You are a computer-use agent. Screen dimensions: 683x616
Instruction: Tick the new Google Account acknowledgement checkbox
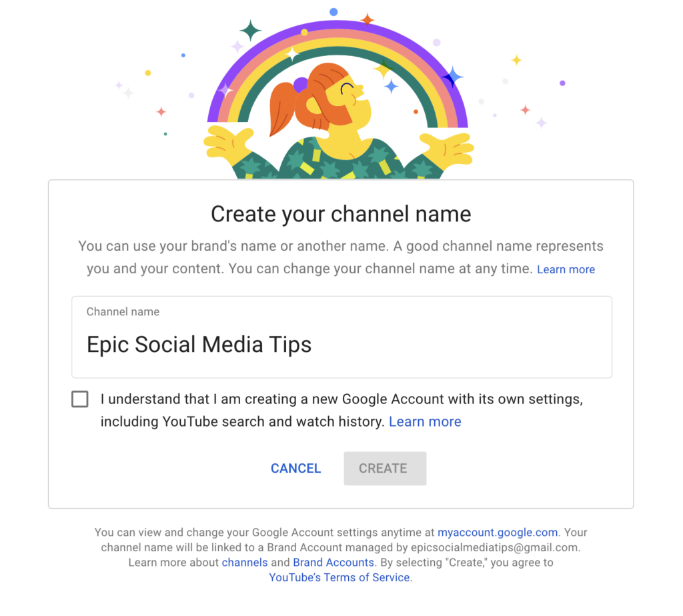click(80, 399)
